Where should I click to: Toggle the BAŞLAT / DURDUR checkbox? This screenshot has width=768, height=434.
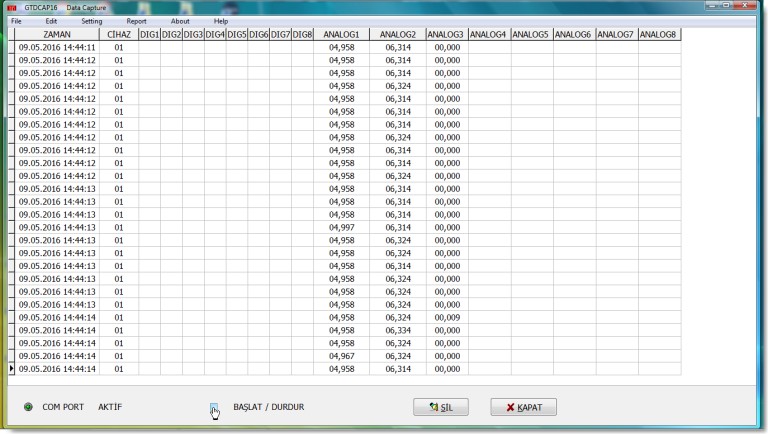pyautogui.click(x=214, y=407)
